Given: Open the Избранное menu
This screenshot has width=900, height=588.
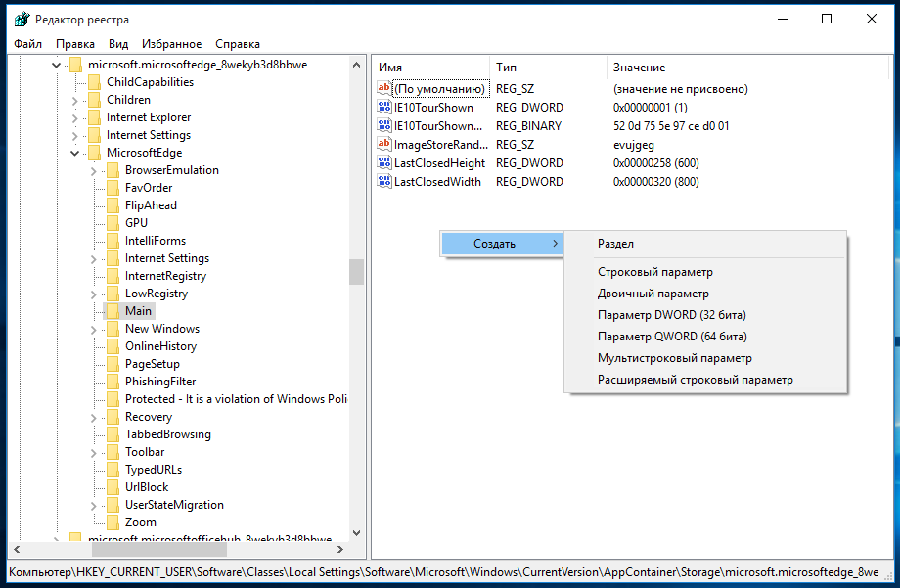Looking at the screenshot, I should (171, 44).
